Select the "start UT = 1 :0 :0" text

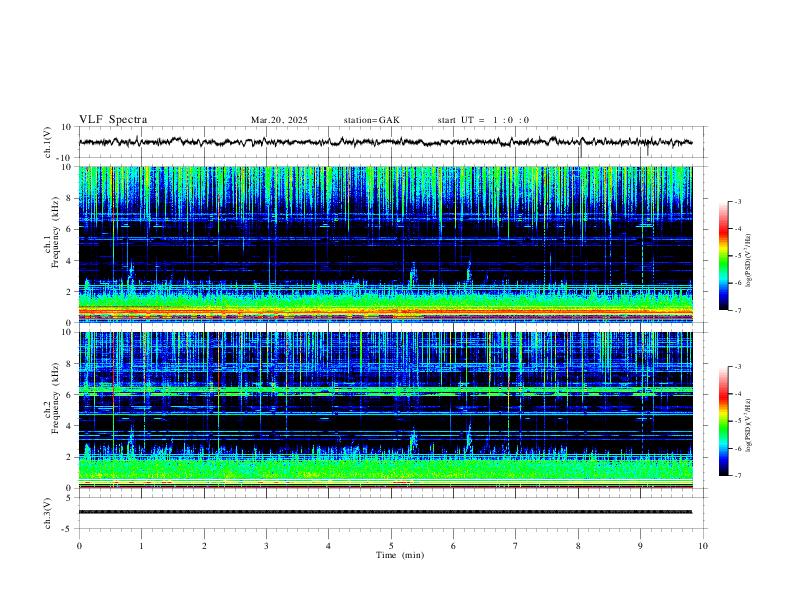pos(483,120)
